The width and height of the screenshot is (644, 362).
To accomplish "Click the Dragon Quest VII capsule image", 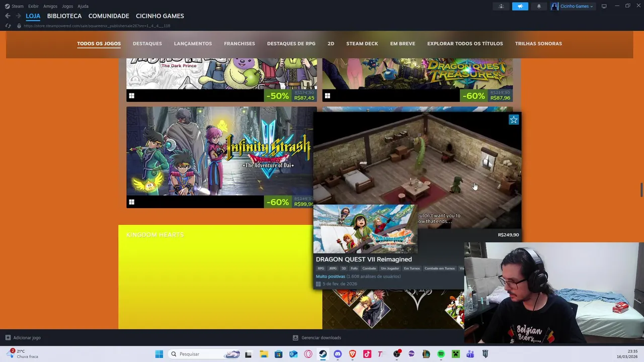I will [x=365, y=229].
